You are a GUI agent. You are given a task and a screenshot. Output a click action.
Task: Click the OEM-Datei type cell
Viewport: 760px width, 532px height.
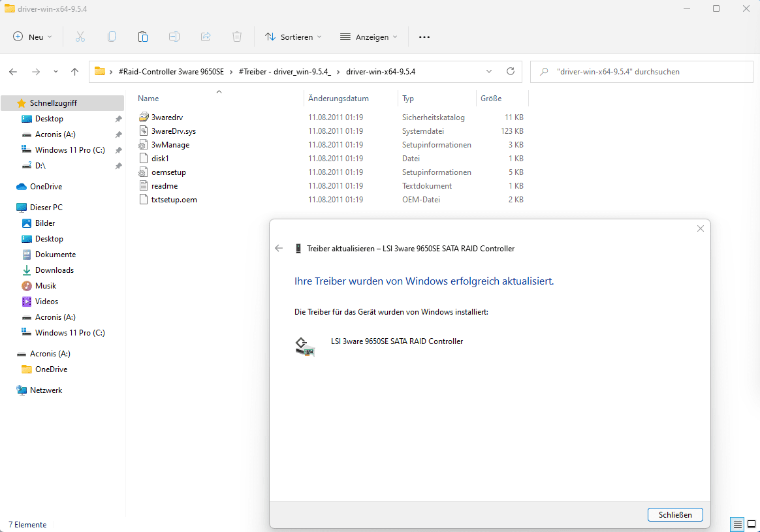[420, 200]
